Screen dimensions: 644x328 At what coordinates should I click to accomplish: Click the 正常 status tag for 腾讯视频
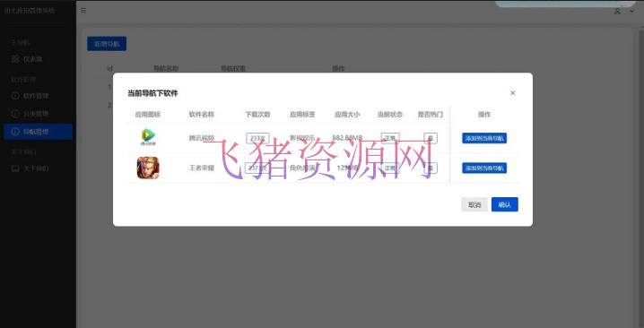point(390,138)
